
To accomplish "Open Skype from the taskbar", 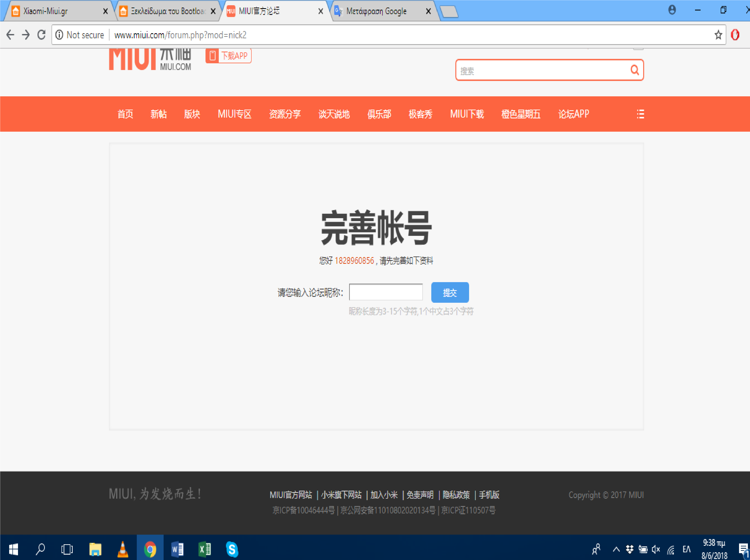I will click(x=232, y=549).
